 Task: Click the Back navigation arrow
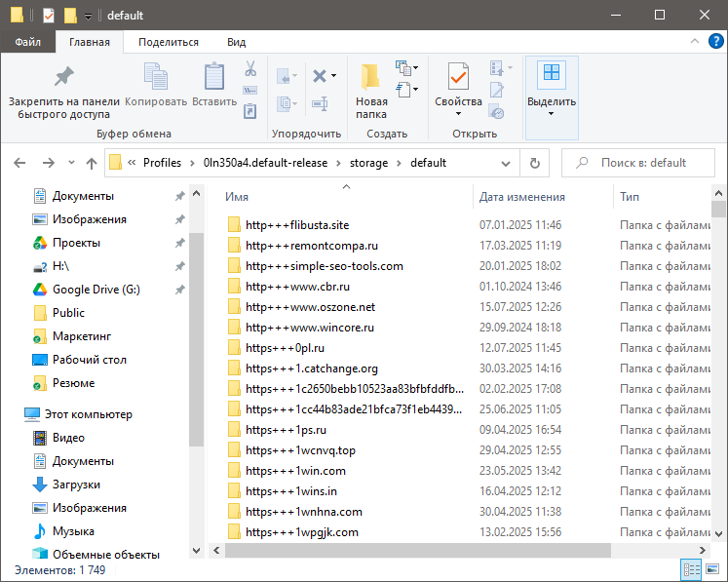(19, 163)
